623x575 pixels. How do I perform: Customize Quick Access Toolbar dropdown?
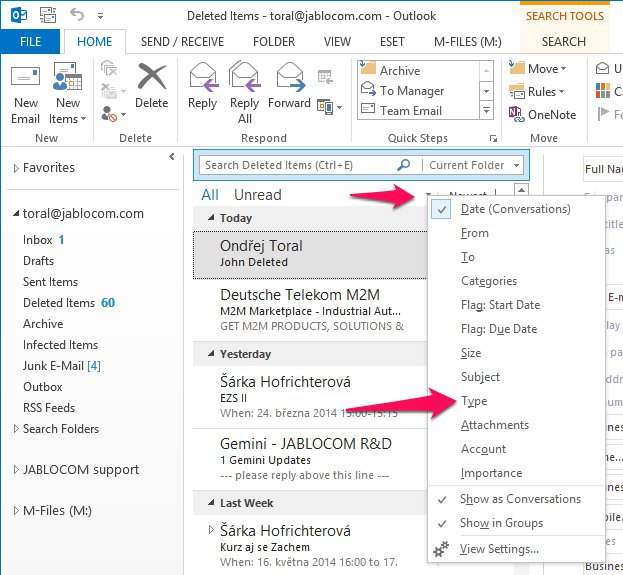coord(101,16)
